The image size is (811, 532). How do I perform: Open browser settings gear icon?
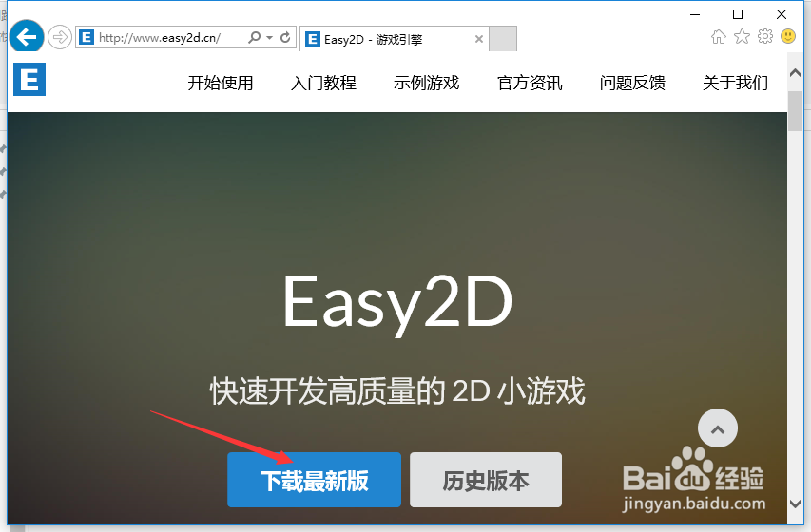[765, 36]
